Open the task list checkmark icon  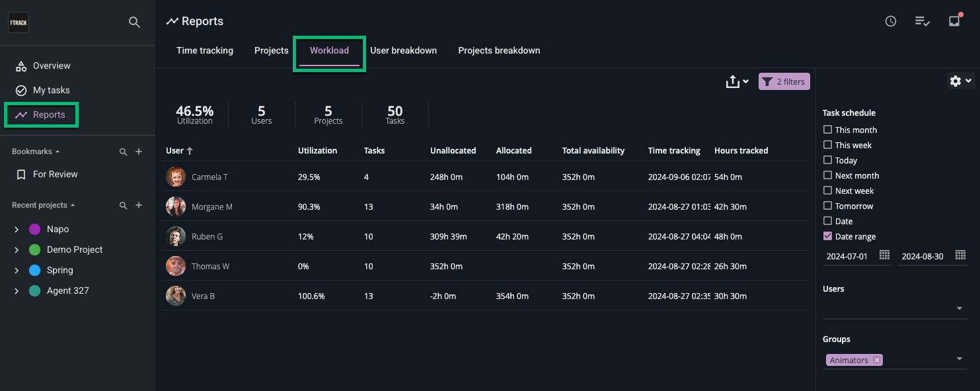click(922, 21)
